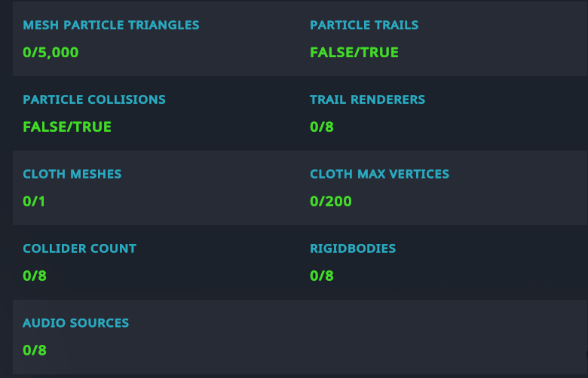
Task: Select the 0/8 value under Rigidbodies
Action: pos(321,276)
